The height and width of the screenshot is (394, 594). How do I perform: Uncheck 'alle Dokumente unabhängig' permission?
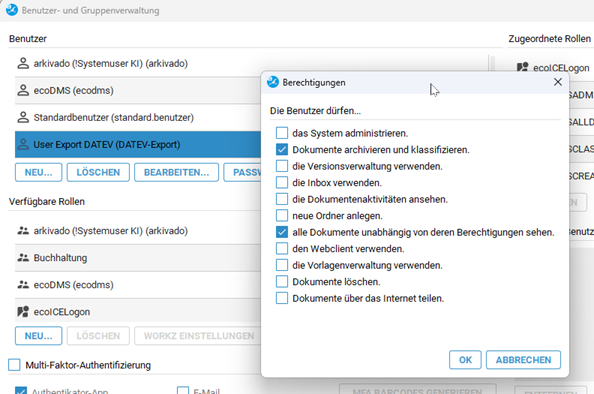[282, 232]
